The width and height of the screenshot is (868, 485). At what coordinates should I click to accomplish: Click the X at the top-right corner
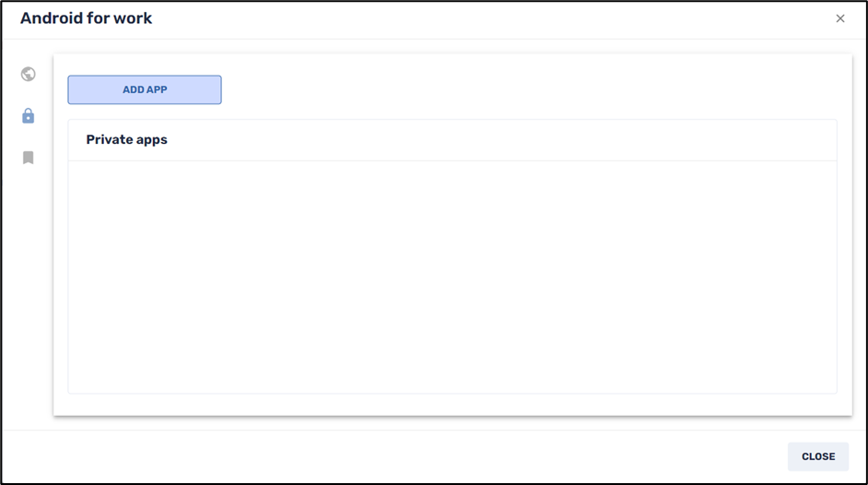tap(839, 18)
